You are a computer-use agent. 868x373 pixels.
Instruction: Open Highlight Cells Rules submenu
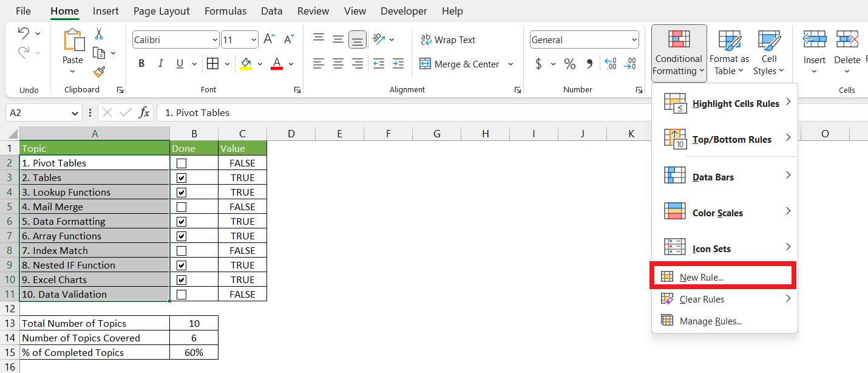pos(725,103)
